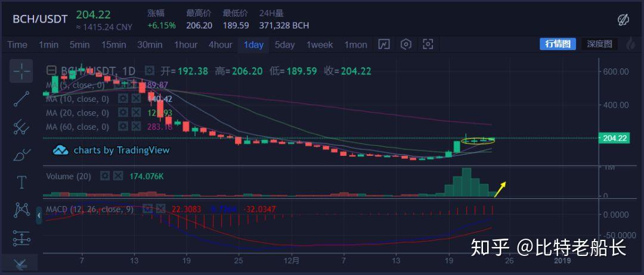Image resolution: width=644 pixels, height=275 pixels.
Task: Open settings for MA 60 indicator
Action: 123,126
